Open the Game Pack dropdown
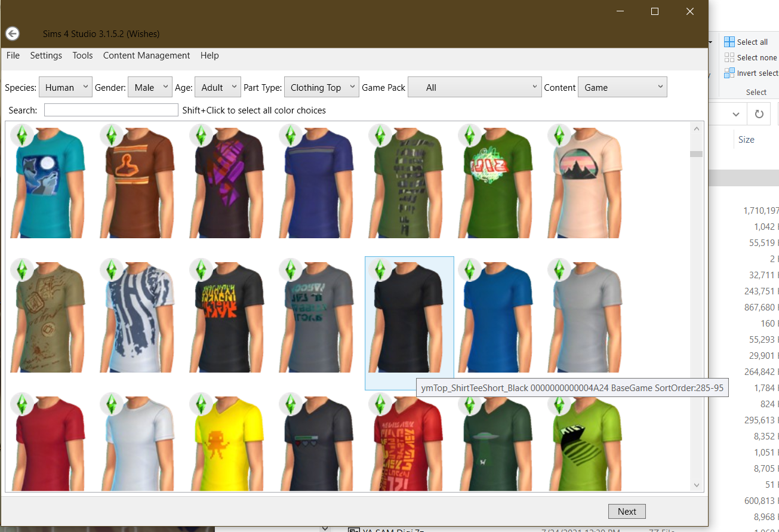779x532 pixels. pyautogui.click(x=475, y=87)
